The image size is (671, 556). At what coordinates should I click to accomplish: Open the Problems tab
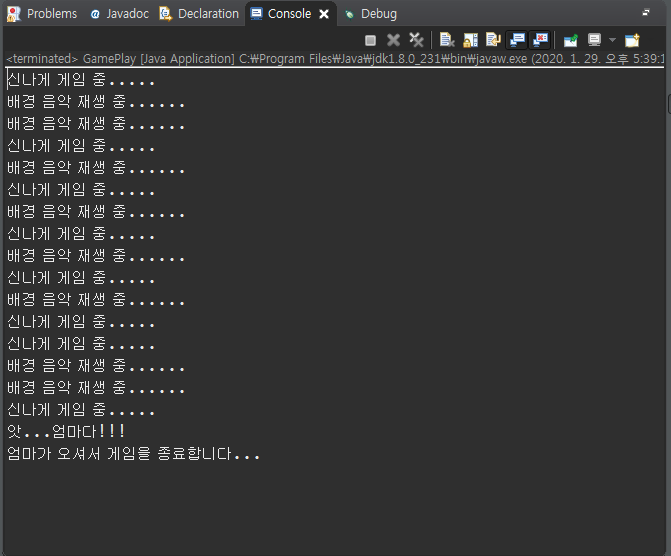(x=42, y=14)
